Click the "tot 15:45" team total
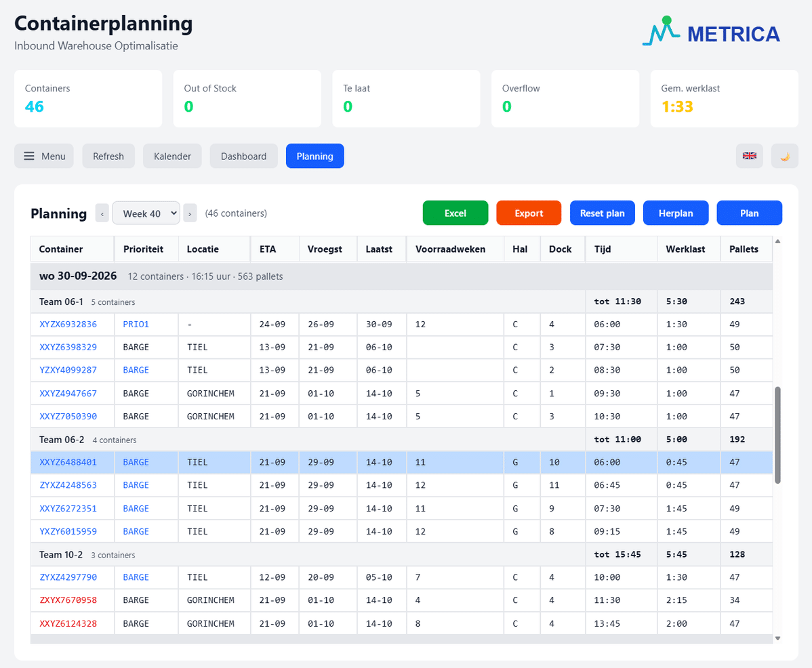The width and height of the screenshot is (812, 668). [617, 554]
